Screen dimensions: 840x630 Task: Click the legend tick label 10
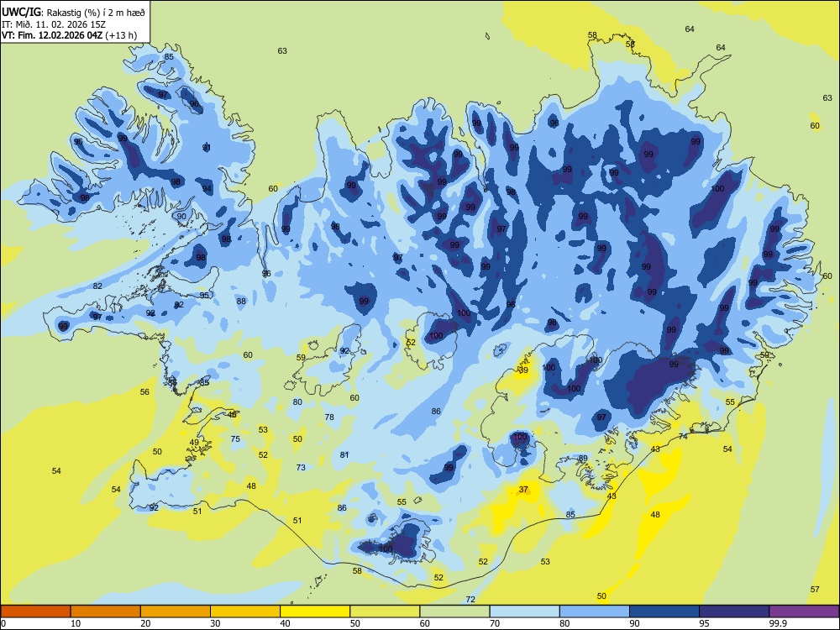coord(76,623)
